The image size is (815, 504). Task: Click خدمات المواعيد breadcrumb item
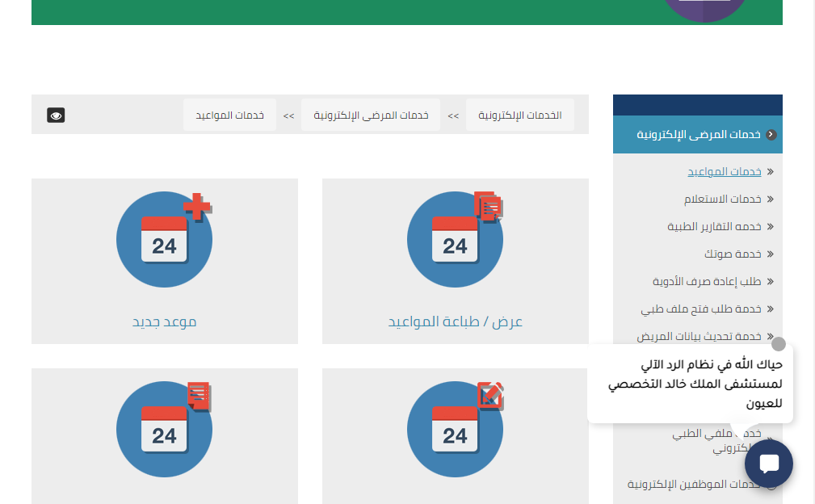point(229,115)
